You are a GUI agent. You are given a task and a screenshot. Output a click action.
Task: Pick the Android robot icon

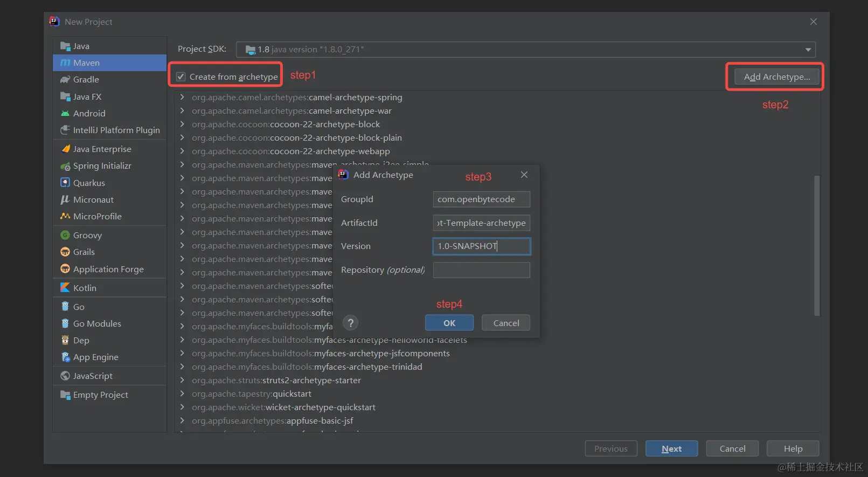coord(65,113)
